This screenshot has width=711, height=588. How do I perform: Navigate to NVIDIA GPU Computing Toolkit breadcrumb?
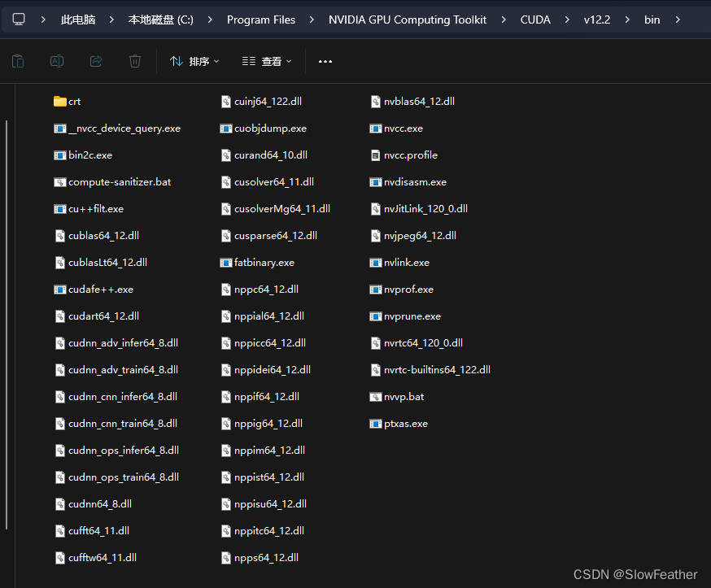coord(408,20)
